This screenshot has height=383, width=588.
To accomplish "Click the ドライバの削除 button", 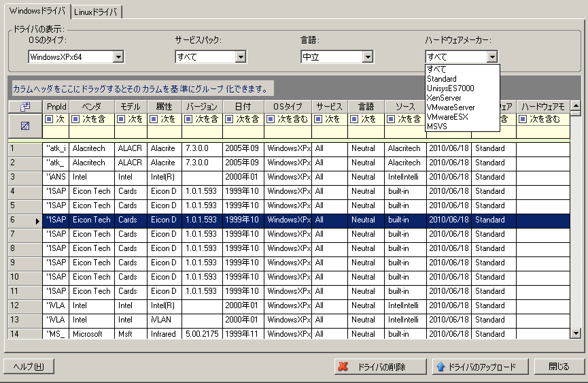I will [380, 367].
